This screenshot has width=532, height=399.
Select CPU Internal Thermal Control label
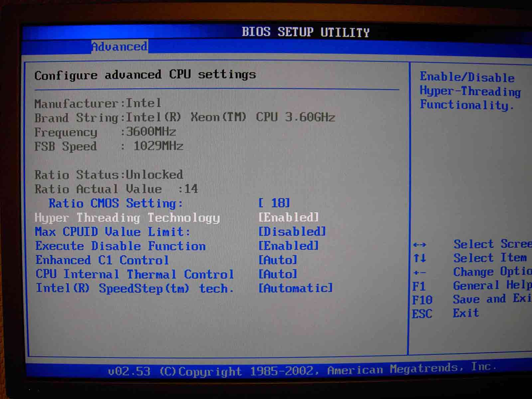tap(135, 274)
